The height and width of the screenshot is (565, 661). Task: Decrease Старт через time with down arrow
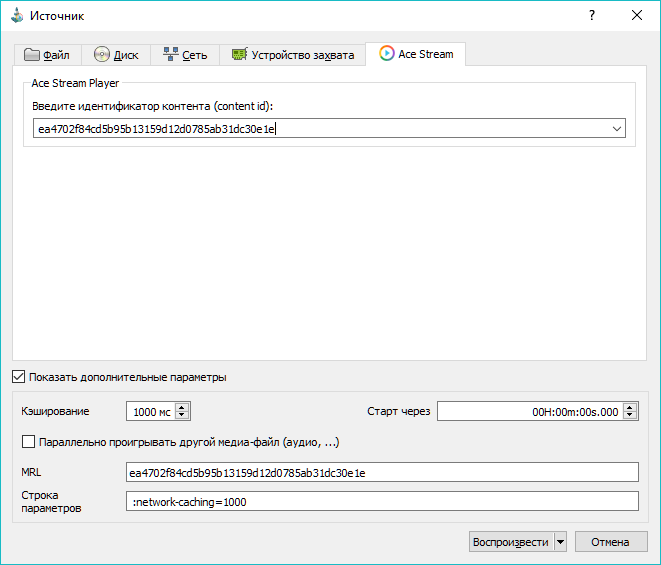630,415
